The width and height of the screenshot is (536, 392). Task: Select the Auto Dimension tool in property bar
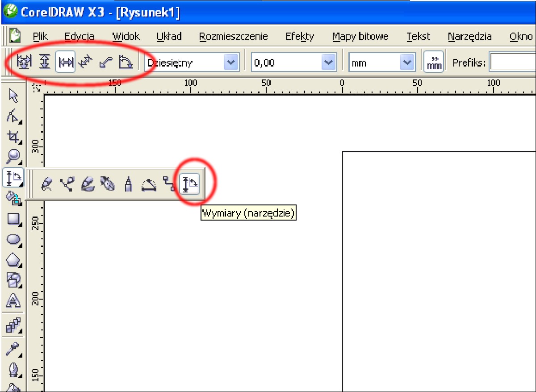click(23, 63)
